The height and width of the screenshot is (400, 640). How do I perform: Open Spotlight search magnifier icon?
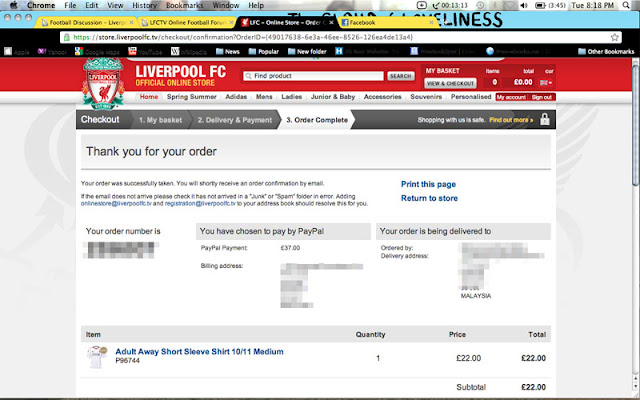(x=626, y=5)
